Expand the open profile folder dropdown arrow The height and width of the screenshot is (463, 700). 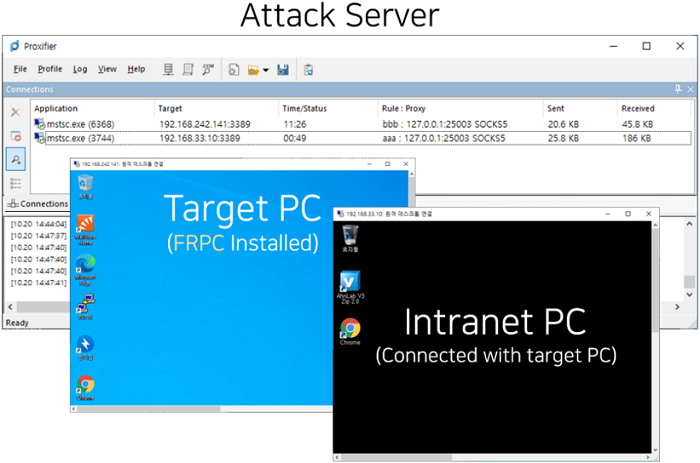click(x=266, y=70)
